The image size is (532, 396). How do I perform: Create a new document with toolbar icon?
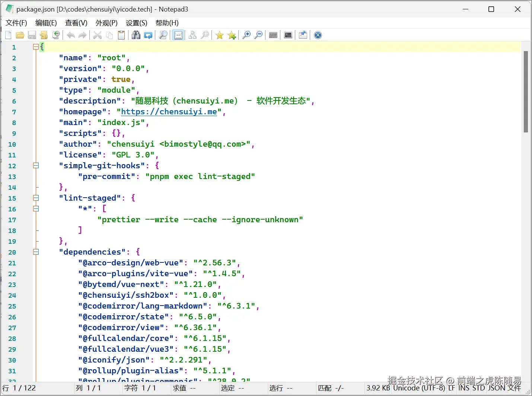[8, 35]
